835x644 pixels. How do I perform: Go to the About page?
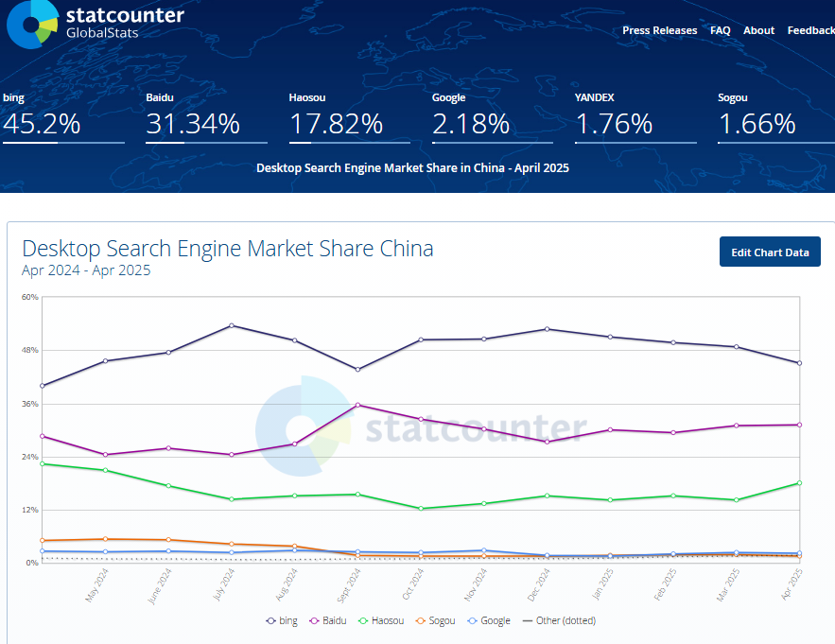pos(758,30)
